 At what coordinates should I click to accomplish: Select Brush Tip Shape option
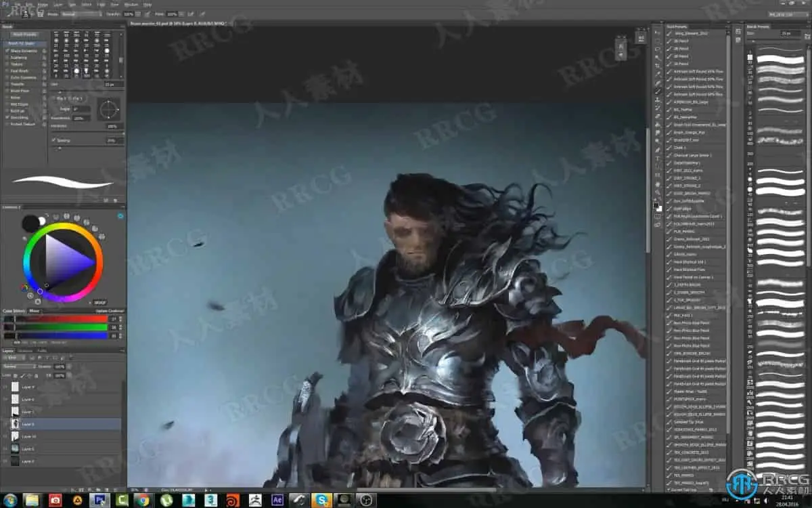coord(24,43)
